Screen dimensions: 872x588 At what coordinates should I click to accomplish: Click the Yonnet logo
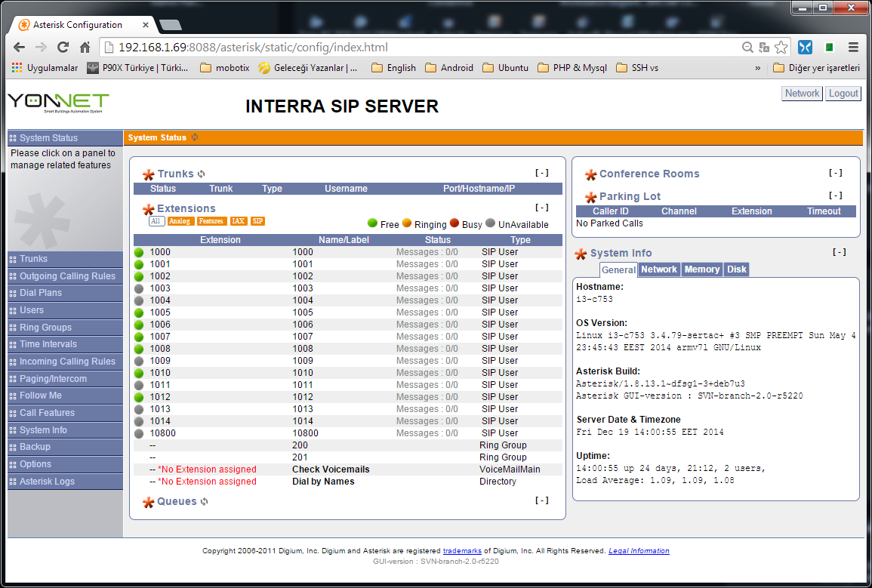click(58, 103)
